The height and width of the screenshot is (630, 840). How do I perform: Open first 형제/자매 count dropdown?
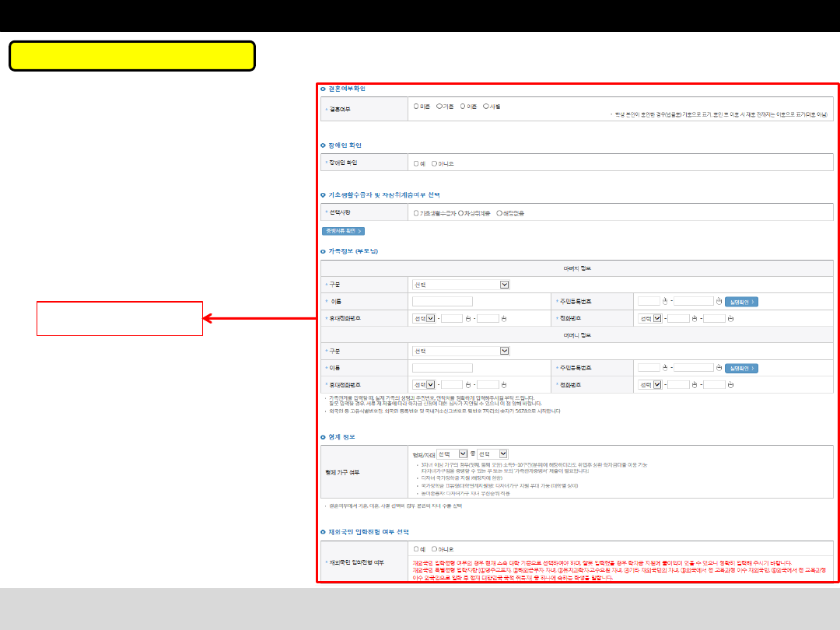click(452, 453)
